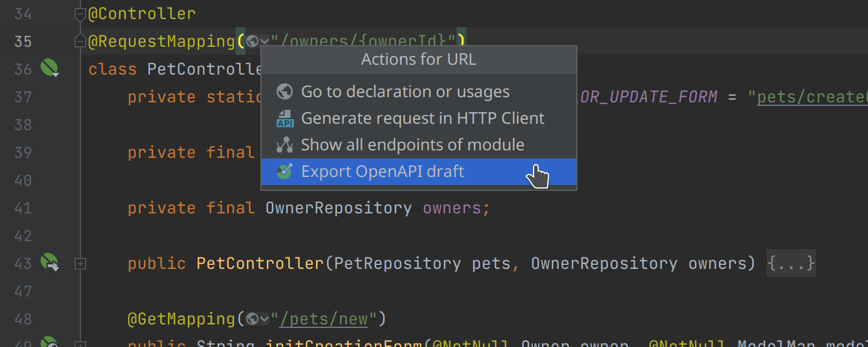Expand the folded constructor using line 43 plus marker
Viewport: 868px width, 347px height.
coord(80,264)
